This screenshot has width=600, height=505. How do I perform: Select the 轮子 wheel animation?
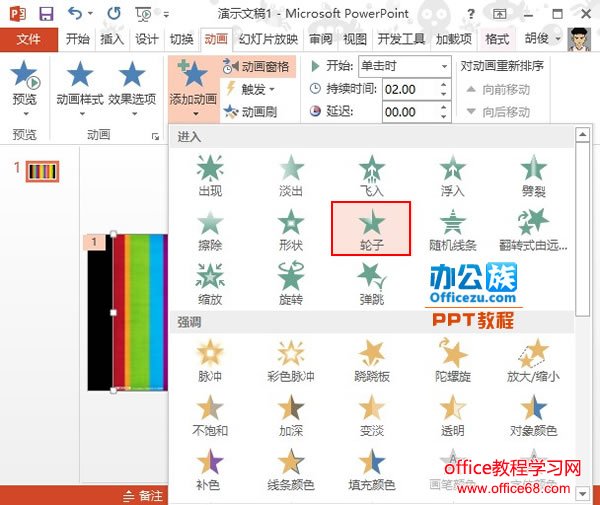click(x=371, y=229)
